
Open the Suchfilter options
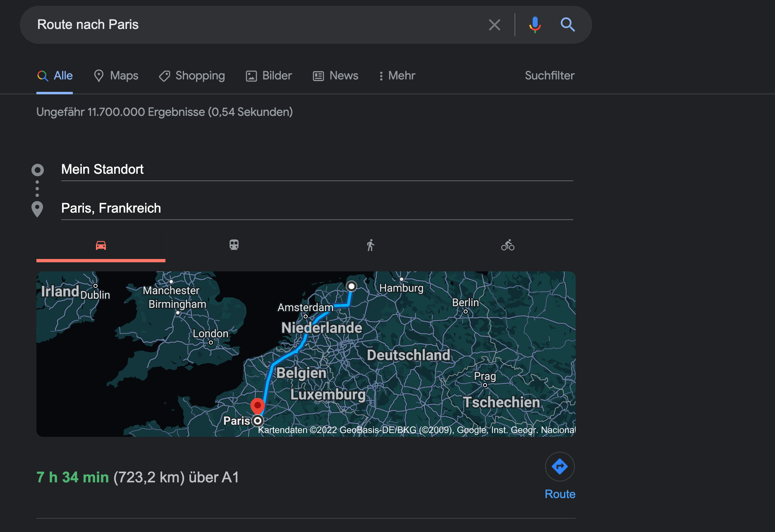coord(549,76)
